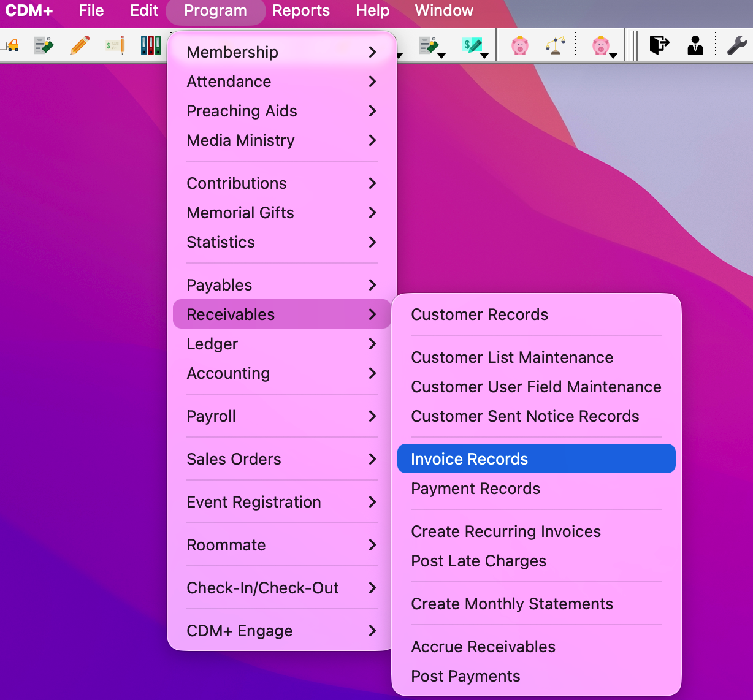
Task: Choose Statistics from the Program menu
Action: coord(282,242)
